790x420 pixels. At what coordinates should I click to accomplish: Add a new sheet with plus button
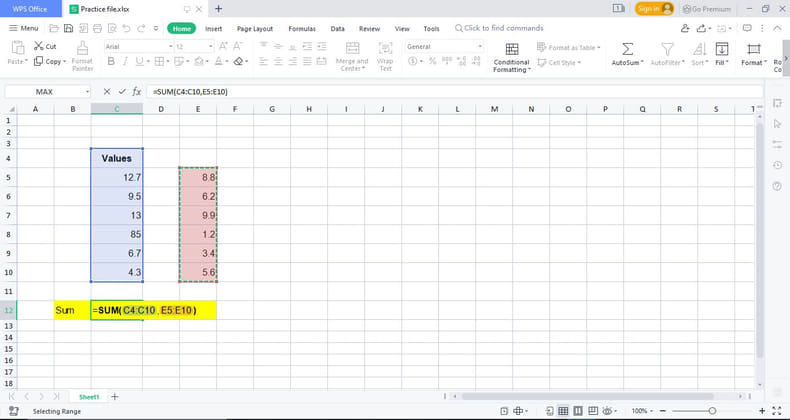115,397
